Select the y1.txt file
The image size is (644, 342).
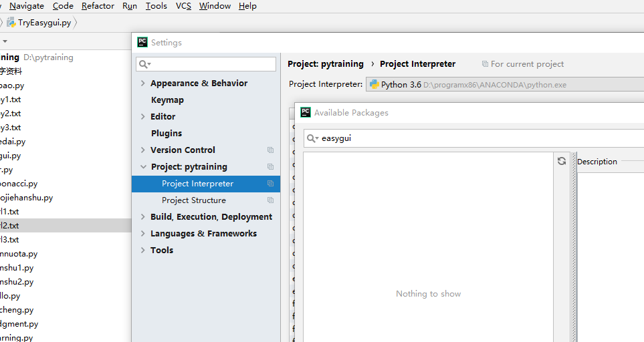[10, 100]
